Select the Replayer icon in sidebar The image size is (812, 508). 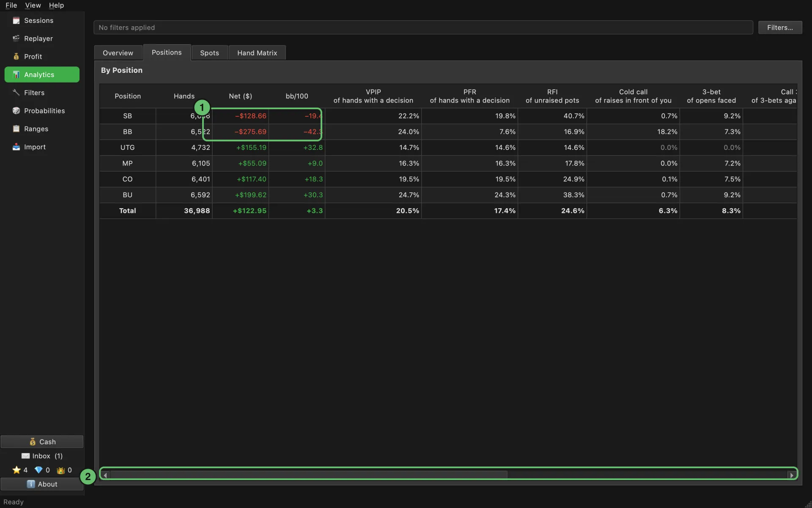tap(16, 39)
